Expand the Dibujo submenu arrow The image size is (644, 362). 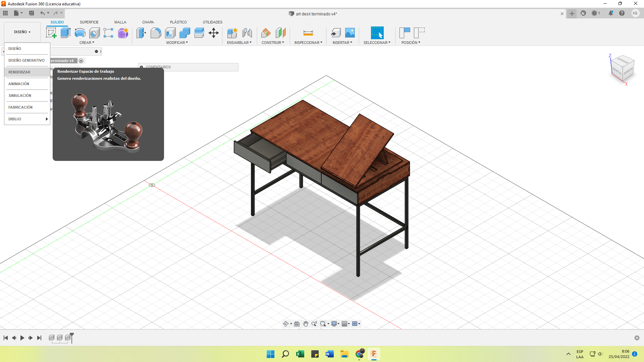47,119
